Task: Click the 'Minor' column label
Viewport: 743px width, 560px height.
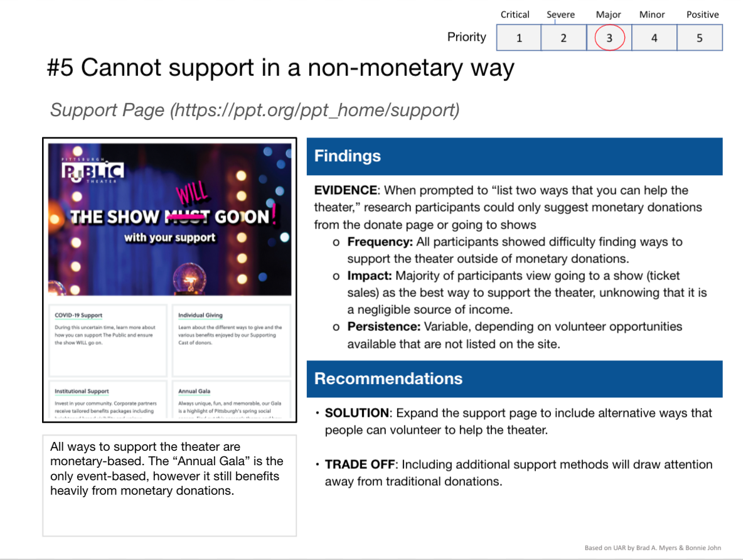Action: click(652, 14)
